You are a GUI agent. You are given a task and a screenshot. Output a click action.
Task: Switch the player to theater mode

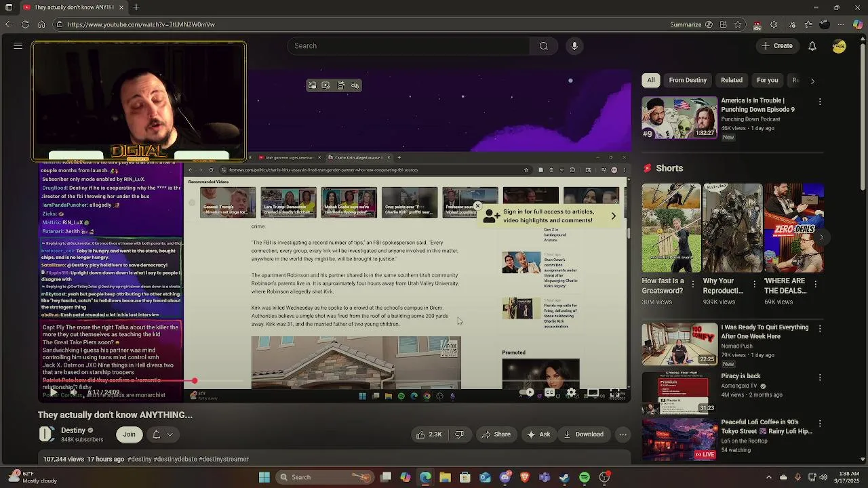pyautogui.click(x=593, y=392)
